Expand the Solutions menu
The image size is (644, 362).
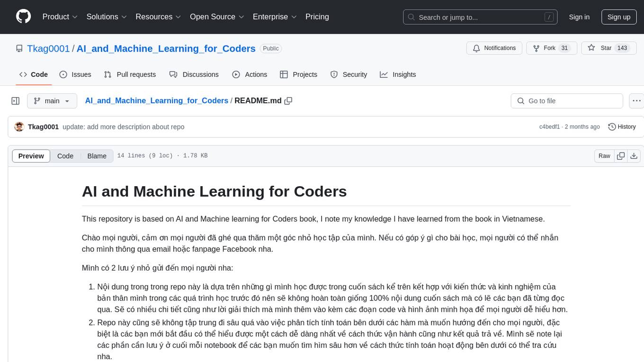pos(107,17)
